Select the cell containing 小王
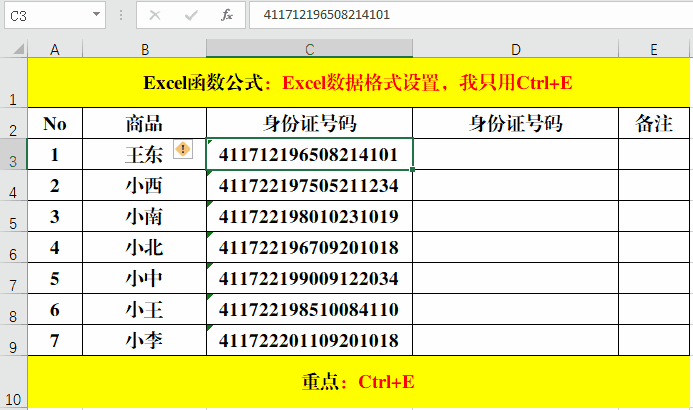This screenshot has width=693, height=410. (145, 309)
